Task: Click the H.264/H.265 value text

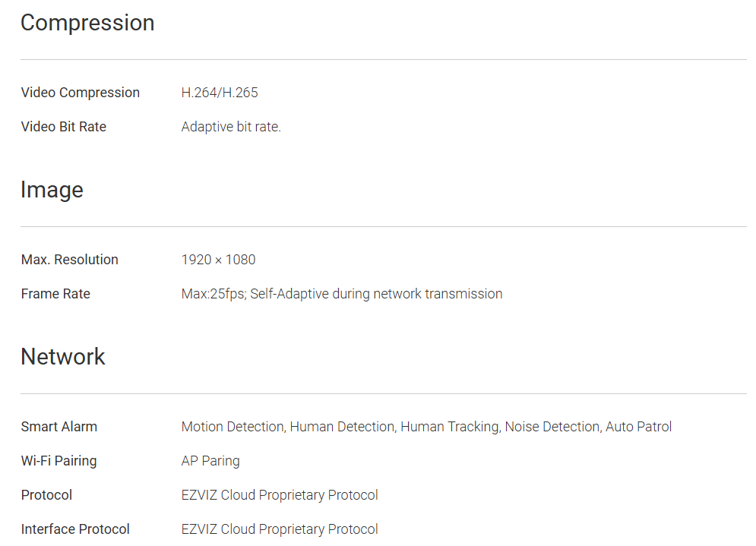Action: [x=220, y=93]
